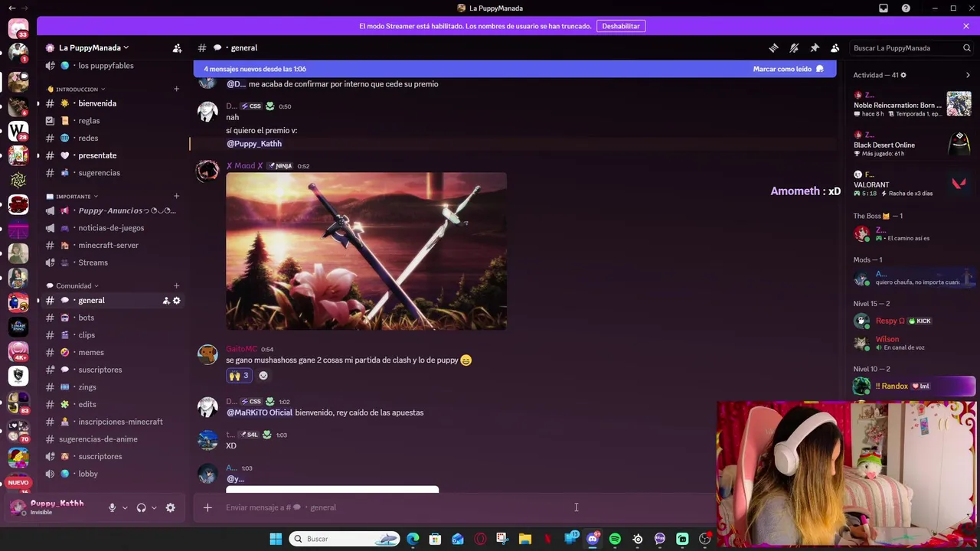Add channel to IMPORTANTE category plus icon
The width and height of the screenshot is (980, 551).
coord(176,196)
